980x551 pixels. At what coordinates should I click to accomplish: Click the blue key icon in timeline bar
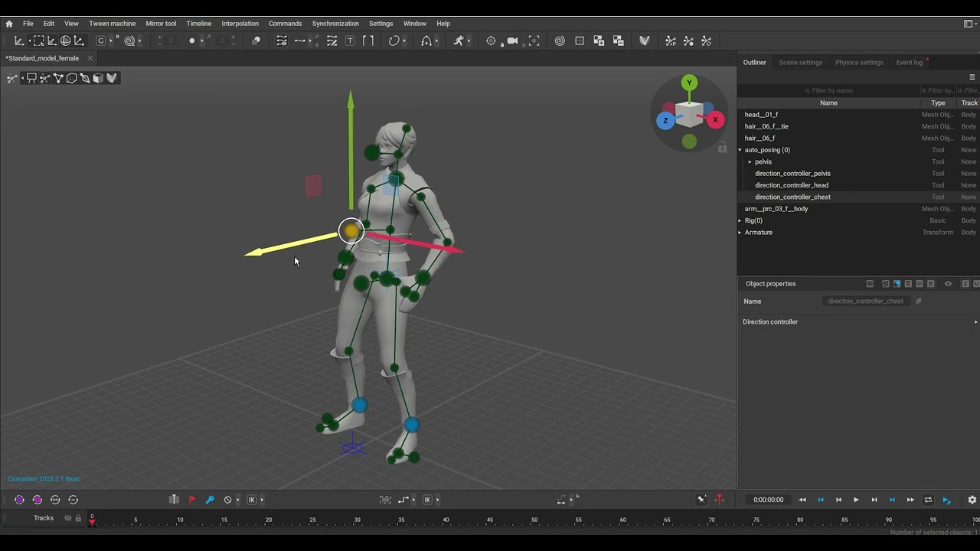210,500
